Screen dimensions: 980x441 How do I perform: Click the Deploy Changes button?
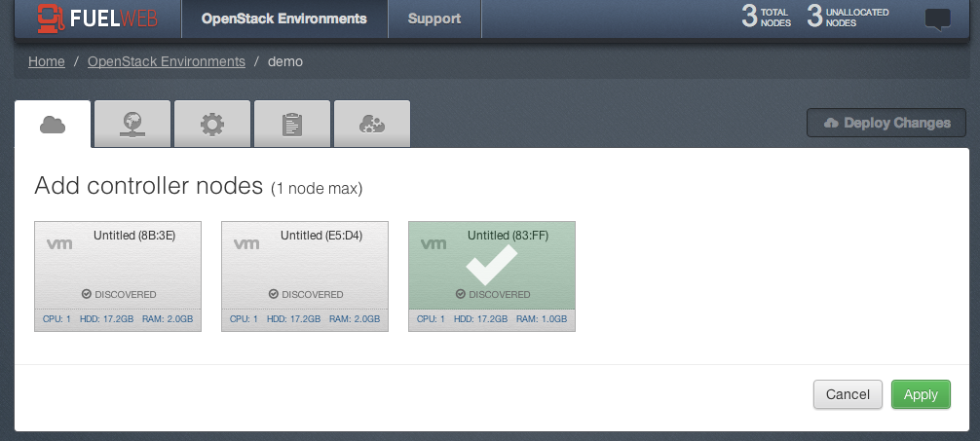tap(886, 123)
